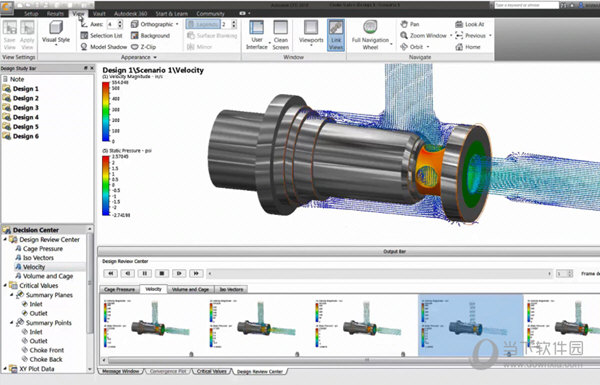Viewport: 600px width, 385px height.
Task: Click the pause playback button
Action: pyautogui.click(x=145, y=273)
